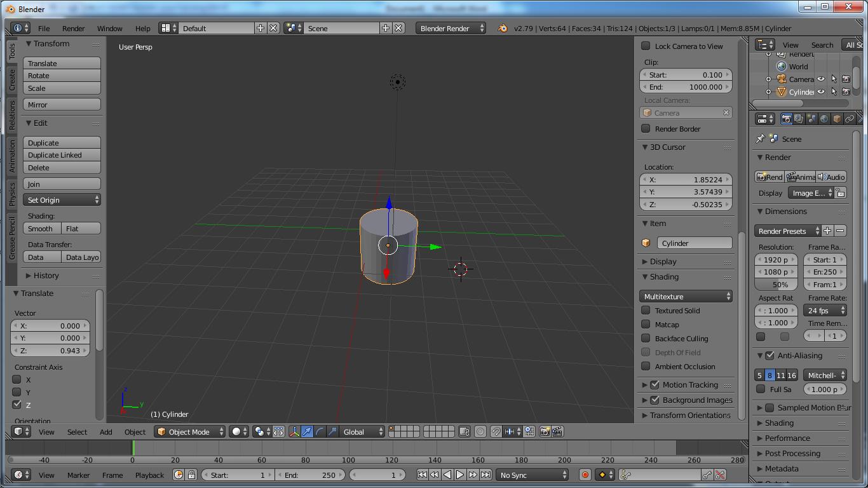Image resolution: width=868 pixels, height=488 pixels.
Task: Open the Render properties camera tab icon
Action: pos(786,119)
